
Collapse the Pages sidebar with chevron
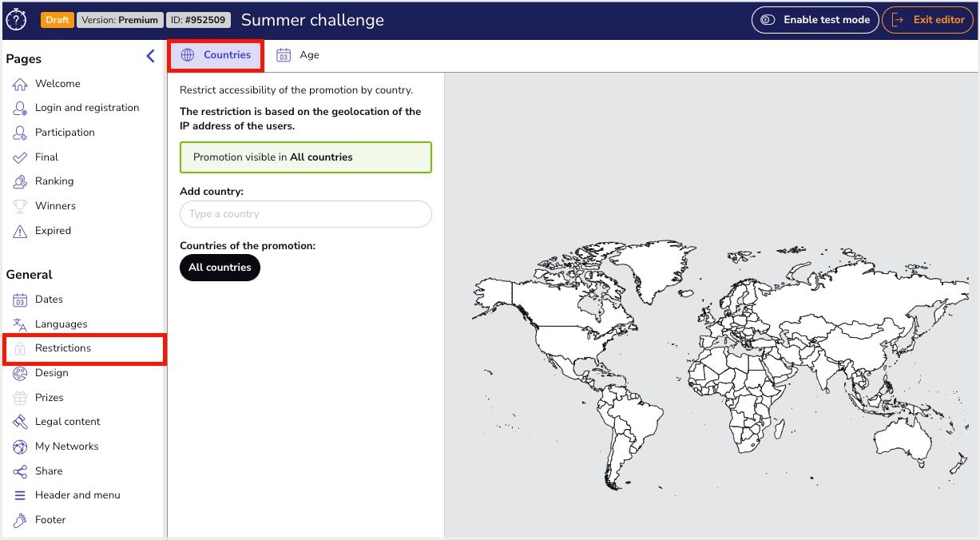(150, 56)
